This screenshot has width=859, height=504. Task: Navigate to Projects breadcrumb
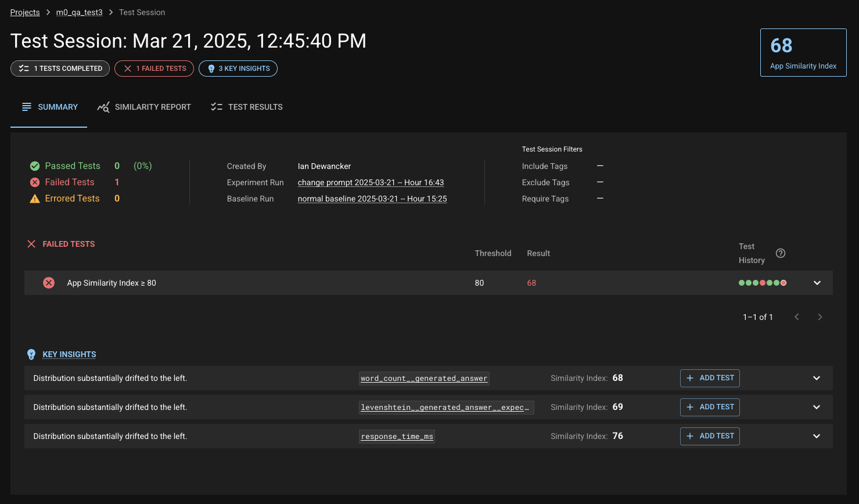pos(25,12)
